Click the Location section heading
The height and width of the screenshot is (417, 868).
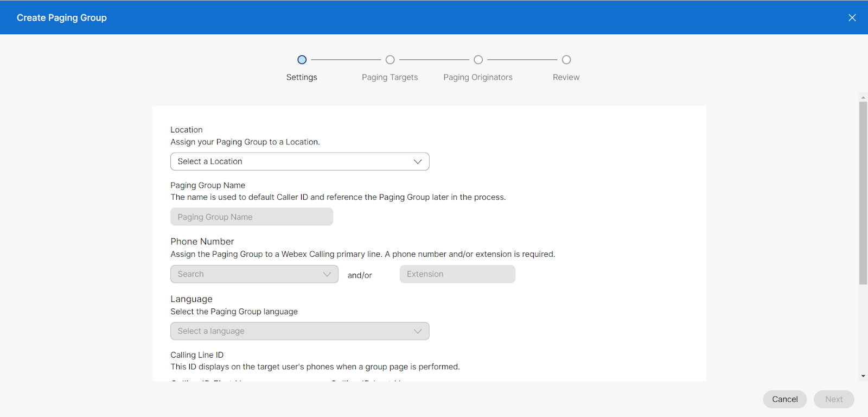187,130
